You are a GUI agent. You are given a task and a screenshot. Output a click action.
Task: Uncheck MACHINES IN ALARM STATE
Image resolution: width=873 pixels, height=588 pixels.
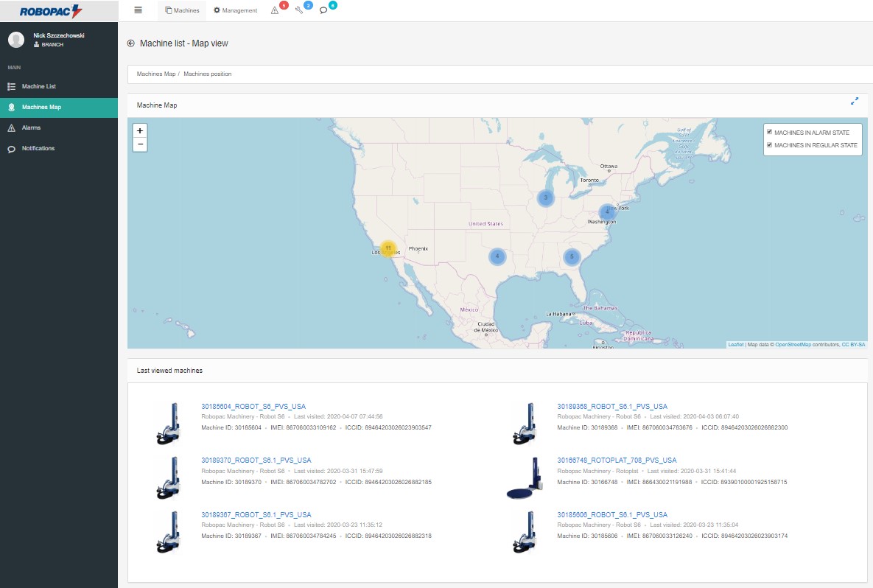tap(770, 132)
